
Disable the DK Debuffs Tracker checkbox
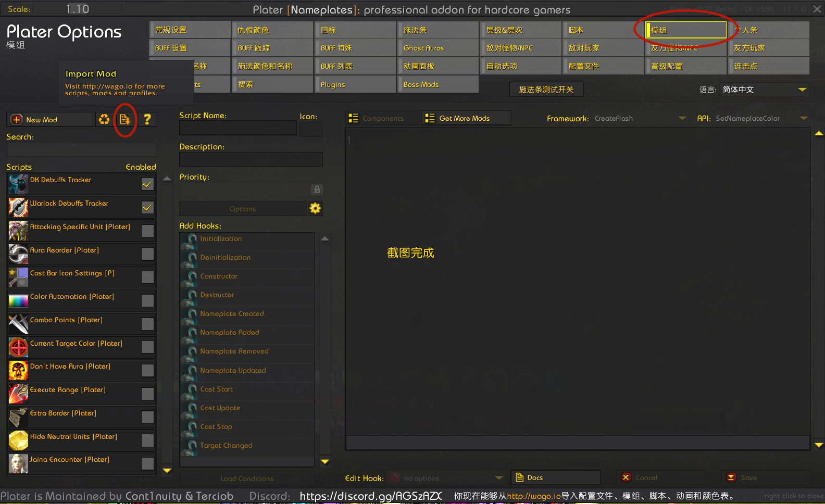click(148, 184)
